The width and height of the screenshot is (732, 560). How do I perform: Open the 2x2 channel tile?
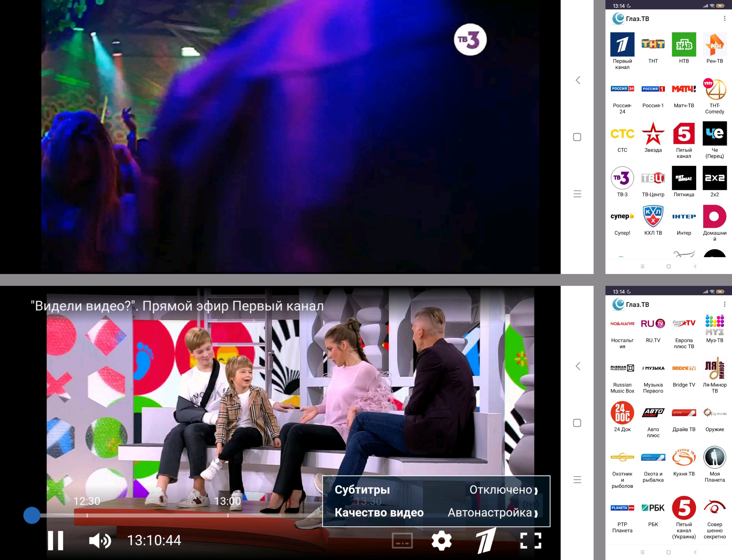click(x=714, y=182)
